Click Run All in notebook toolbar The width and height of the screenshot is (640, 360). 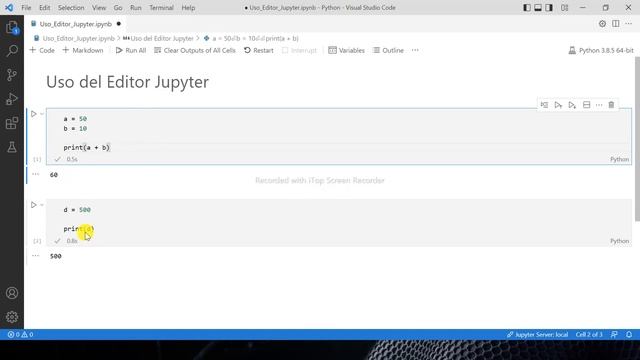131,50
